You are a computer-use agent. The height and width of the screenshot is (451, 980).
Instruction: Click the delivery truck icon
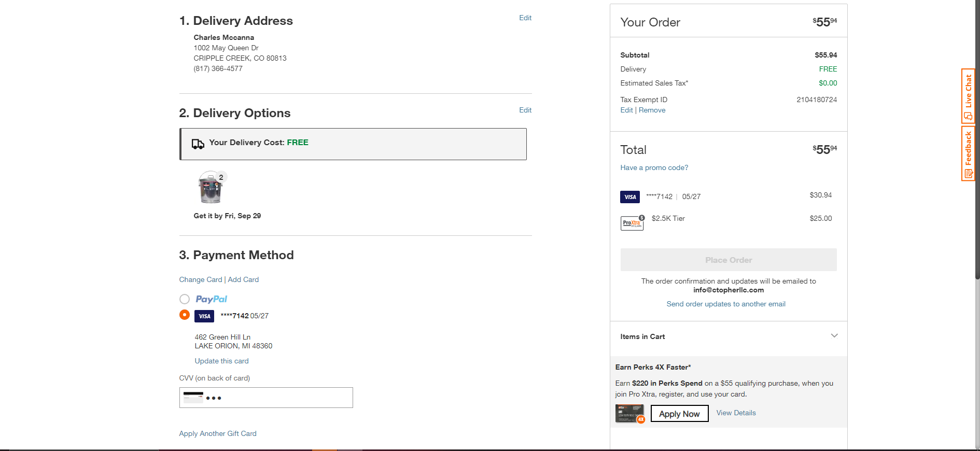click(x=198, y=144)
